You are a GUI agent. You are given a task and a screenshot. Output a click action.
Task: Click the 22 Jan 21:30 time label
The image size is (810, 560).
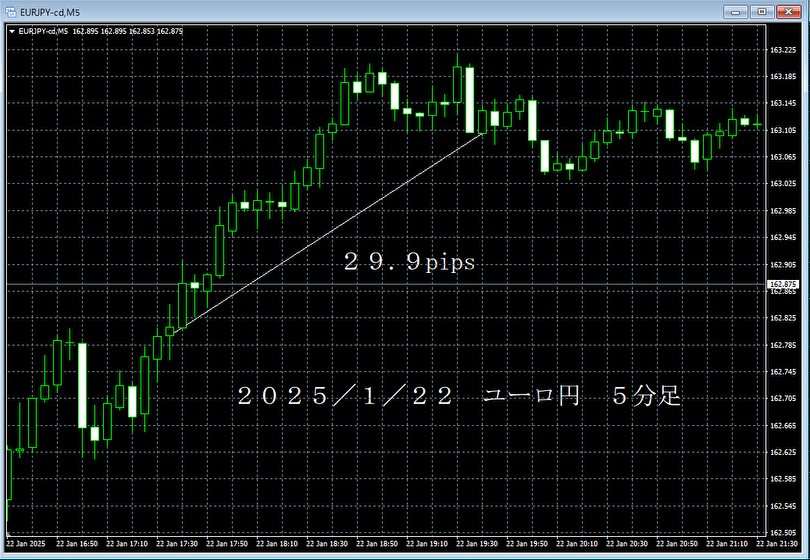(777, 544)
